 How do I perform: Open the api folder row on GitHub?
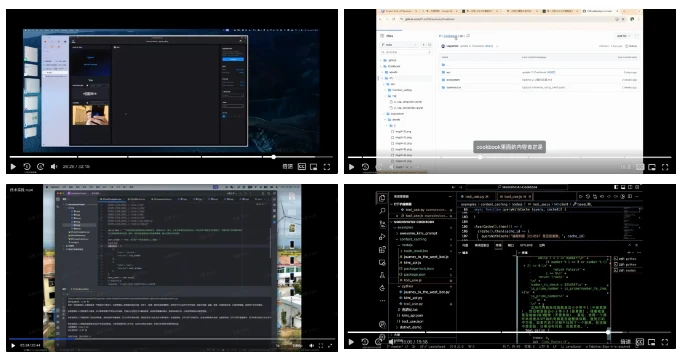(539, 72)
